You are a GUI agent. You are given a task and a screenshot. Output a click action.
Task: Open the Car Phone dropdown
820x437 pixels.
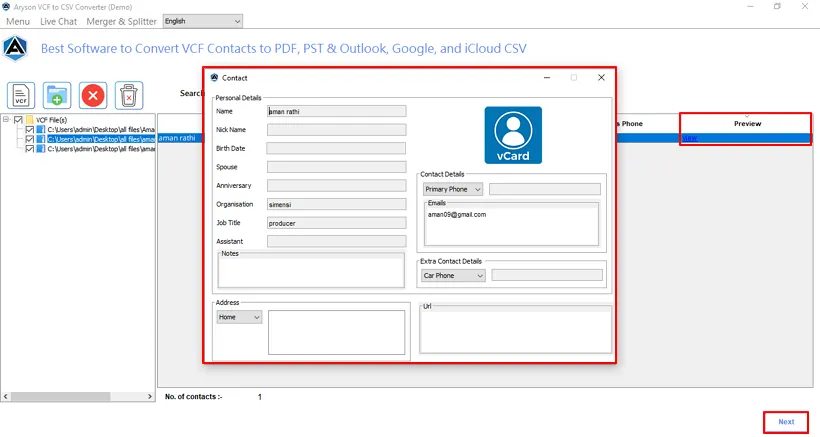453,275
